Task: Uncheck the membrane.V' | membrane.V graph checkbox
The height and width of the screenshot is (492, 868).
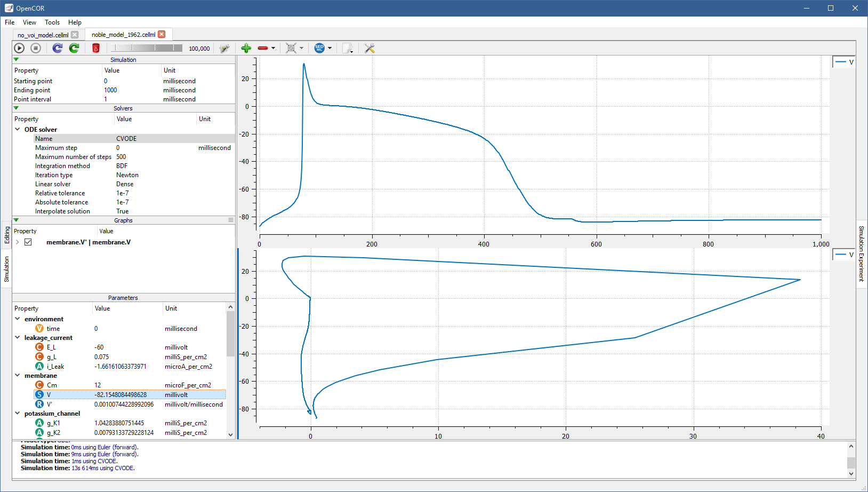Action: (x=28, y=242)
